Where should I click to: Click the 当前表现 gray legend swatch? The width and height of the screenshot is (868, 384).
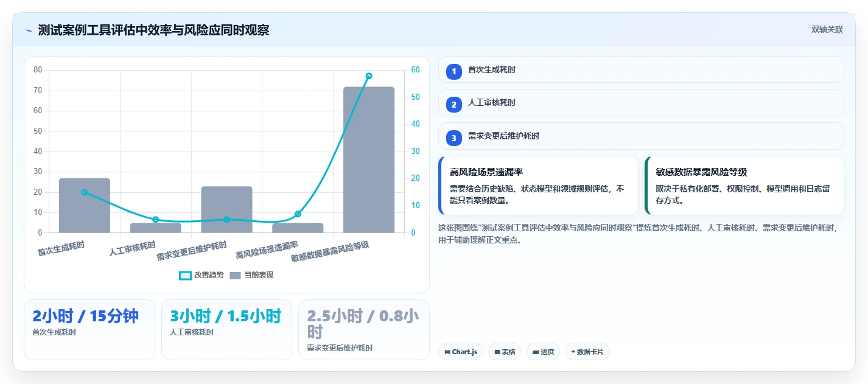click(236, 275)
